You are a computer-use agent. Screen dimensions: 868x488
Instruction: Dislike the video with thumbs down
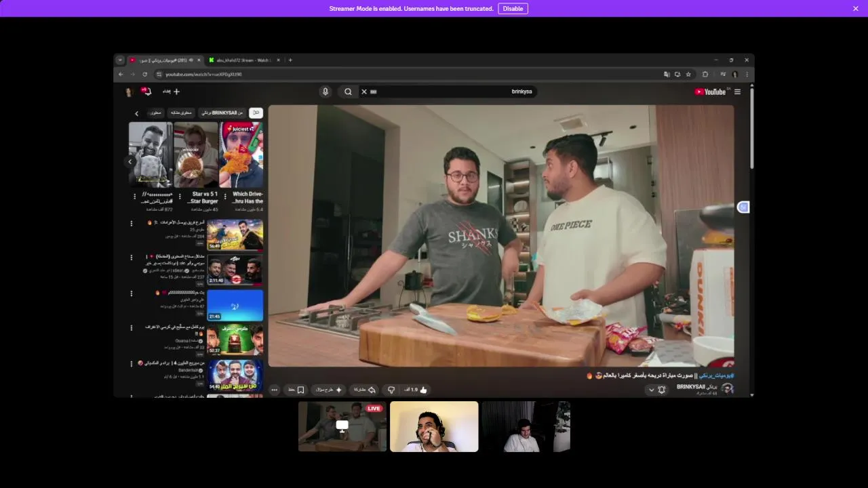tap(391, 390)
